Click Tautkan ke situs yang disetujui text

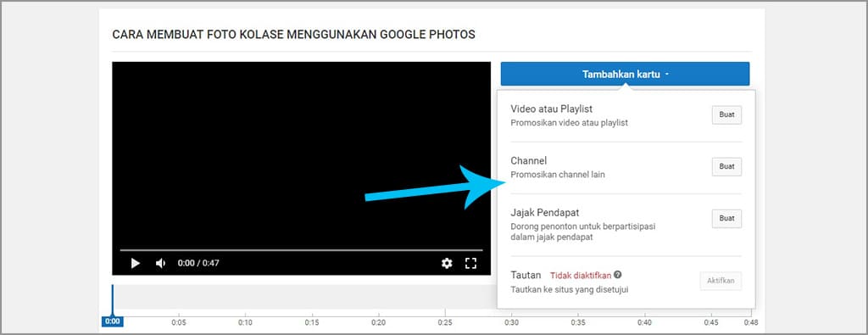coord(569,289)
